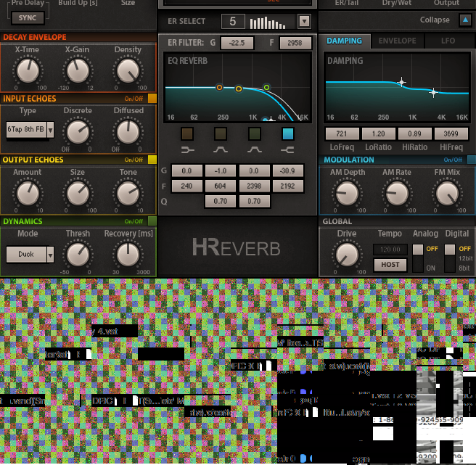This screenshot has height=465, width=476.
Task: Click the second bell filter shape icon
Action: pyautogui.click(x=255, y=149)
